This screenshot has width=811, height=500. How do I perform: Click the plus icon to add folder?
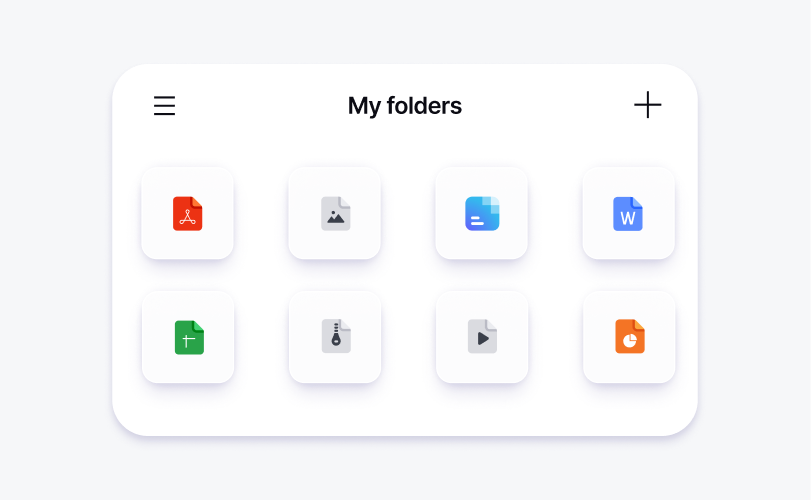click(648, 105)
